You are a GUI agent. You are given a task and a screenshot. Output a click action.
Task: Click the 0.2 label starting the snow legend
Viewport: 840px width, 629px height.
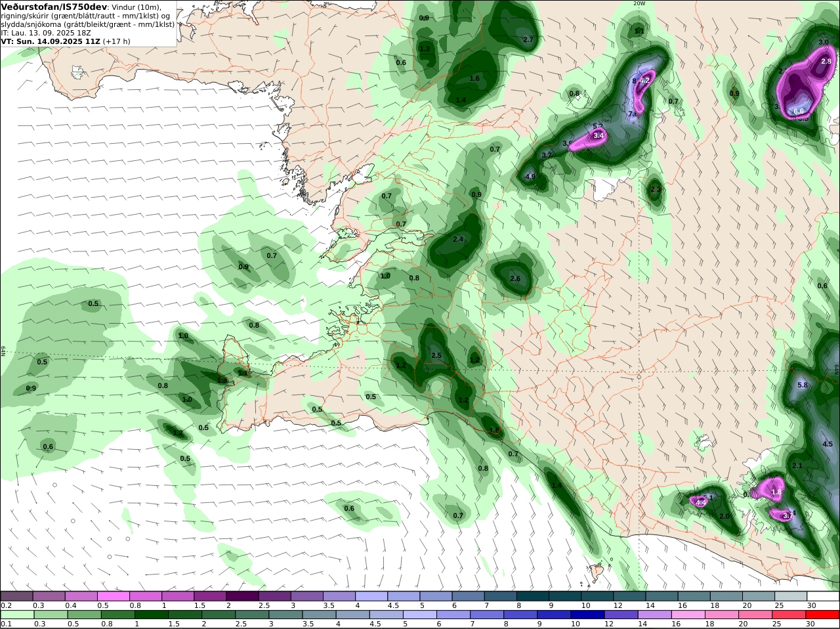(5, 605)
